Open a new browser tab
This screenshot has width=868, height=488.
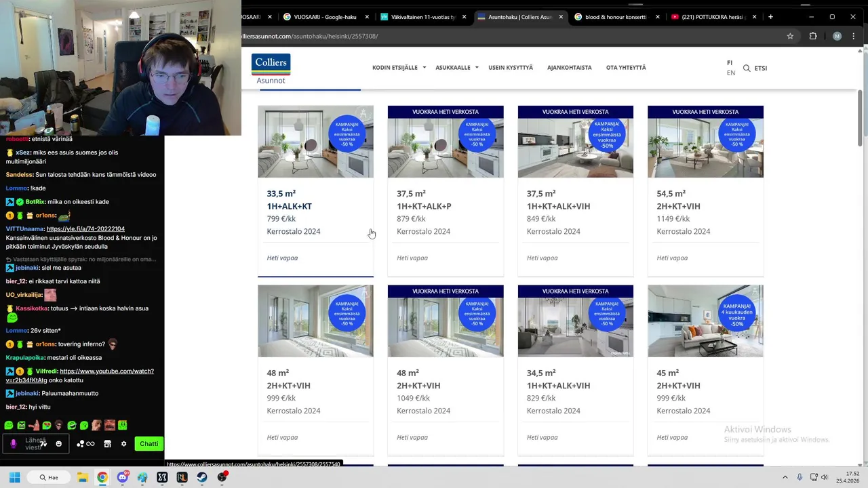[x=770, y=17]
